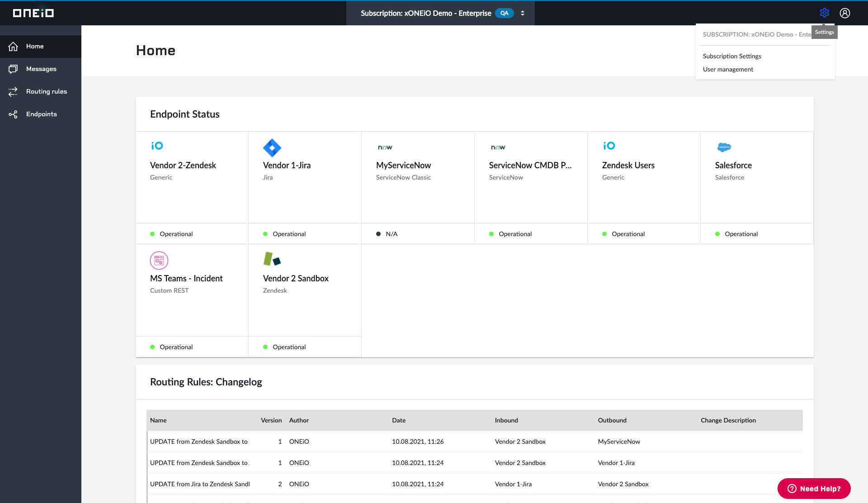Click the N/A status text for MyServiceNow
868x503 pixels.
392,234
